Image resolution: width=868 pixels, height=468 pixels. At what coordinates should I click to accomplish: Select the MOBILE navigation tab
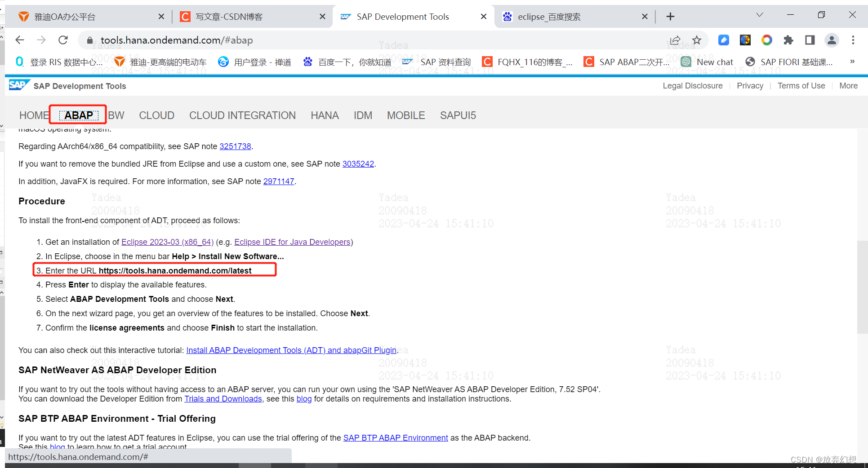pos(406,115)
